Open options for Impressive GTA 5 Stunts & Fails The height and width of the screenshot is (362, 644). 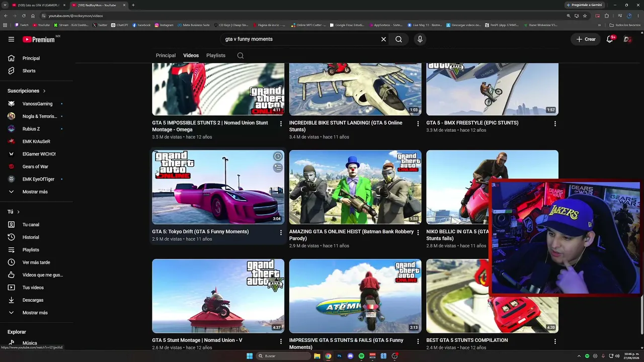pyautogui.click(x=418, y=341)
